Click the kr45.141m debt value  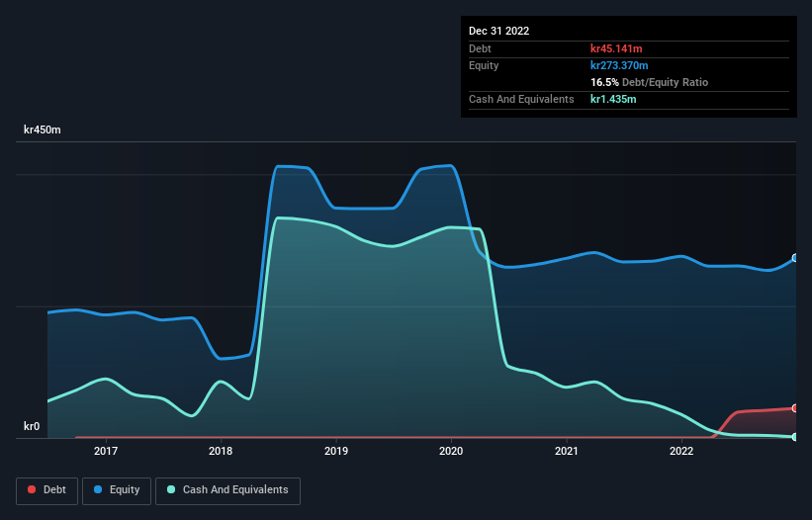coord(616,48)
